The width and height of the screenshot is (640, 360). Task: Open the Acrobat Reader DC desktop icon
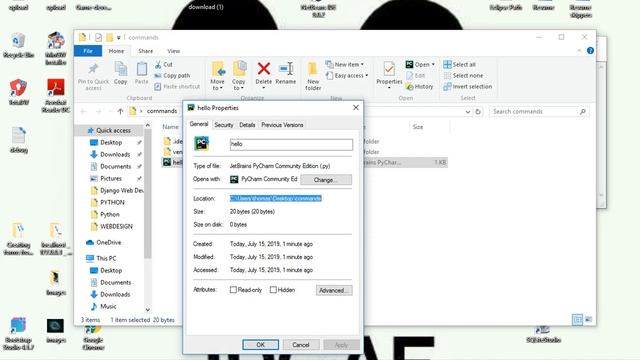56,95
